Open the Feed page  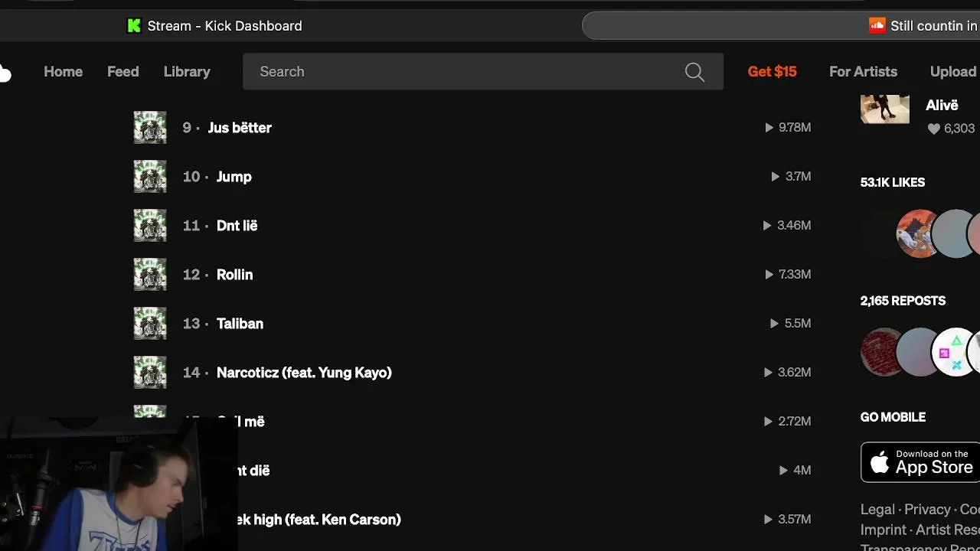click(122, 72)
